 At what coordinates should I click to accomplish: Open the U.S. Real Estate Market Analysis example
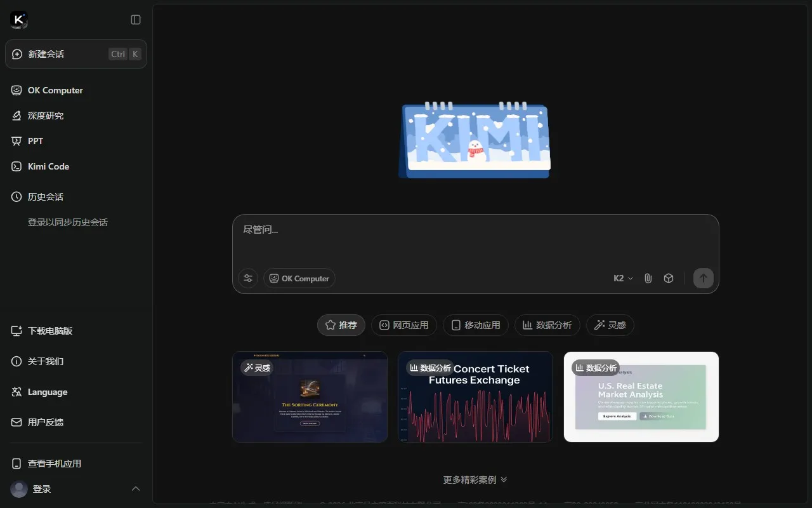(641, 396)
